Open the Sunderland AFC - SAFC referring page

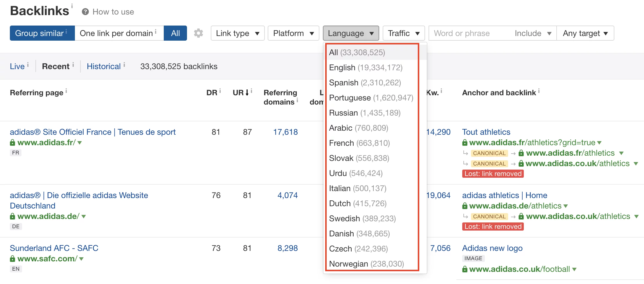click(54, 248)
